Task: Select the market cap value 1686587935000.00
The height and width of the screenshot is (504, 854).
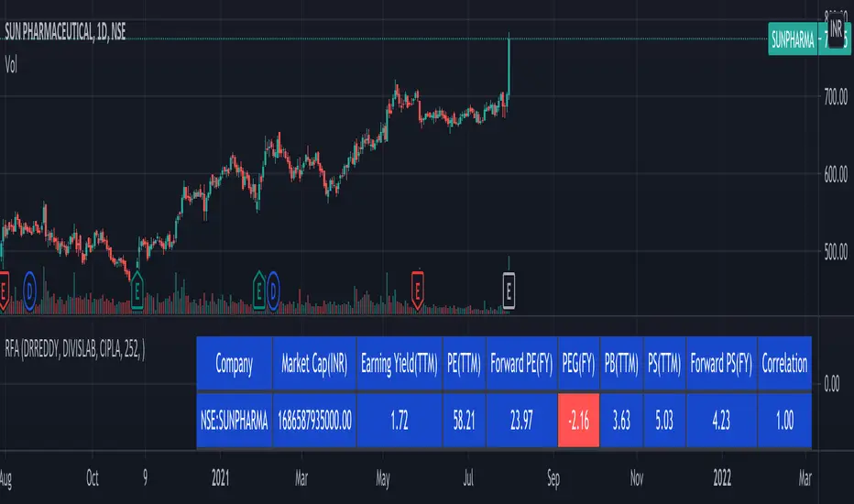Action: click(314, 420)
